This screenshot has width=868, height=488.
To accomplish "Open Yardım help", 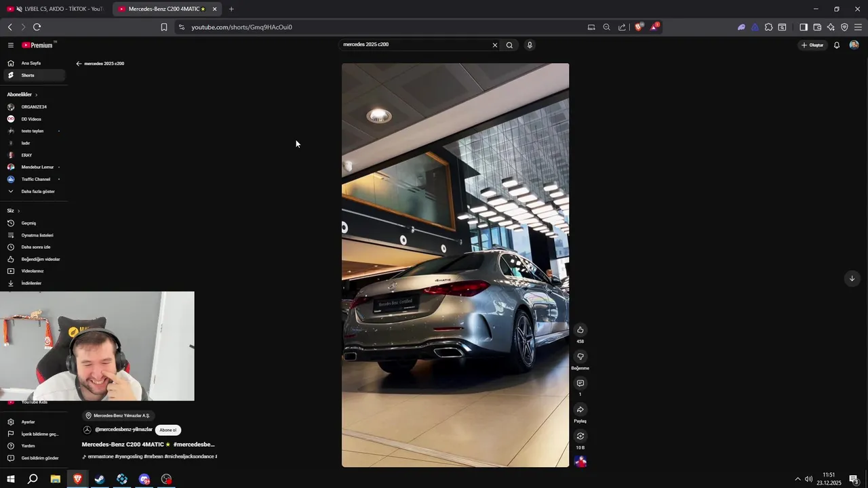I will tap(33, 446).
